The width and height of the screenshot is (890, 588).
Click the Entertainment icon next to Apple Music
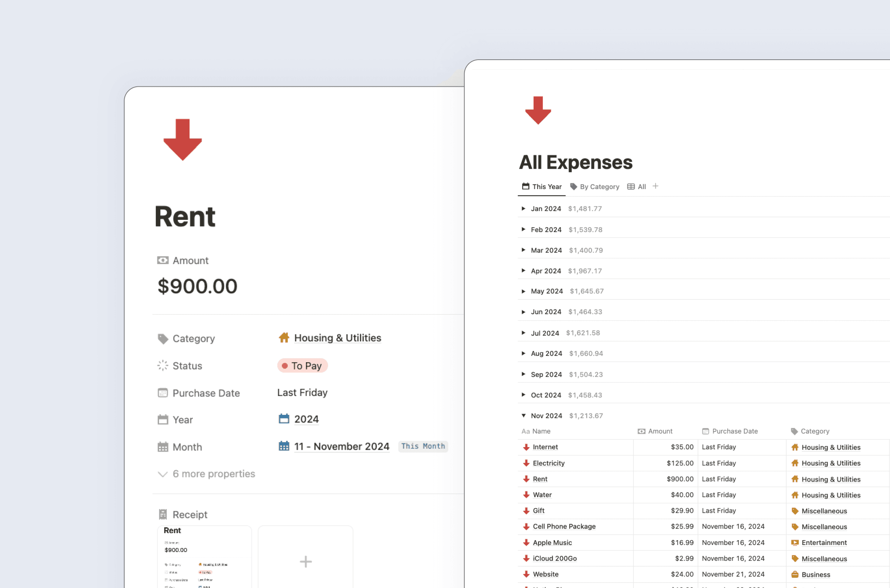click(x=795, y=543)
